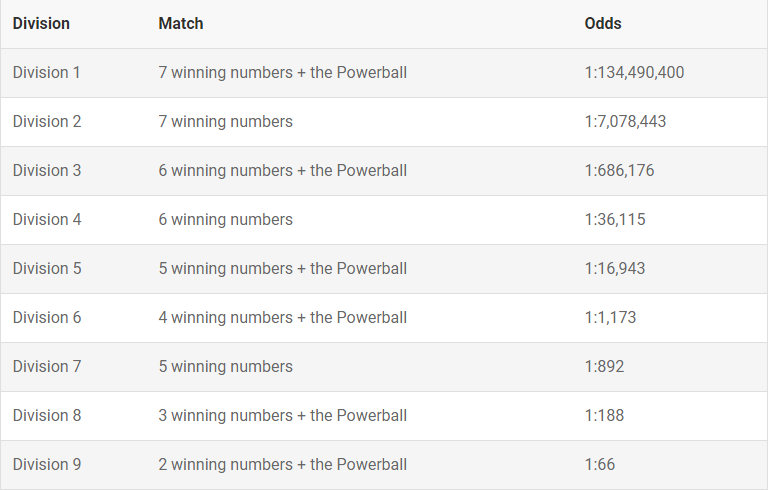The width and height of the screenshot is (768, 490).
Task: Select the Division 3 cell
Action: coord(47,170)
